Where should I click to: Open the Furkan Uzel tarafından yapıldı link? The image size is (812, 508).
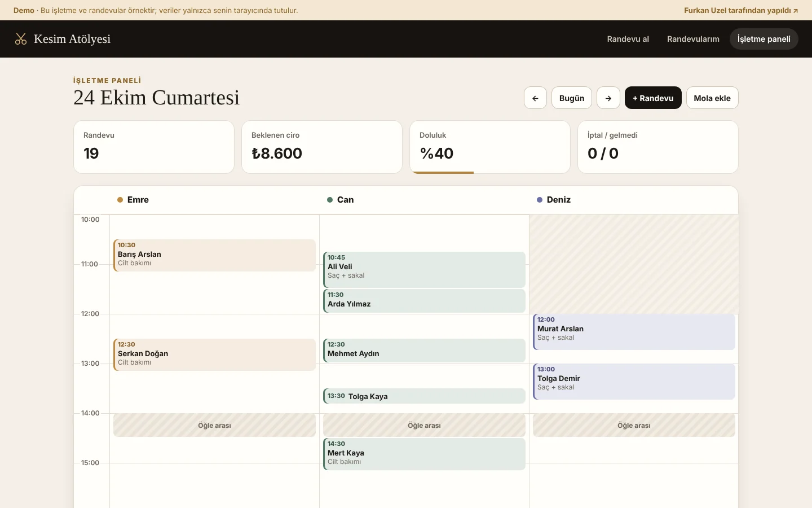coord(741,10)
